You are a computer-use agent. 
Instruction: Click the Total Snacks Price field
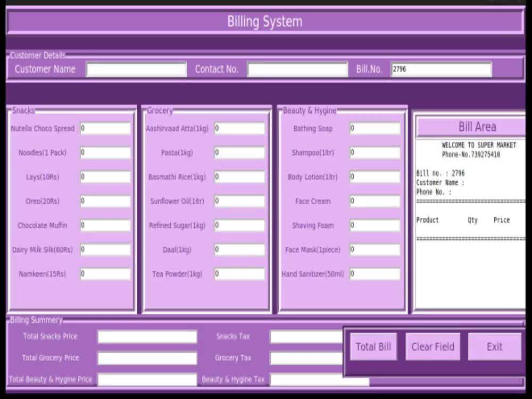click(x=147, y=336)
